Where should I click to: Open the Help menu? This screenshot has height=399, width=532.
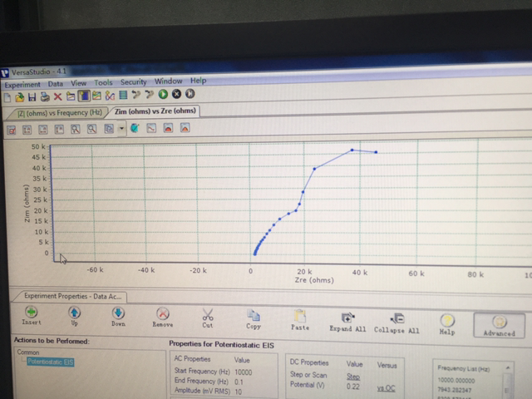(x=198, y=81)
